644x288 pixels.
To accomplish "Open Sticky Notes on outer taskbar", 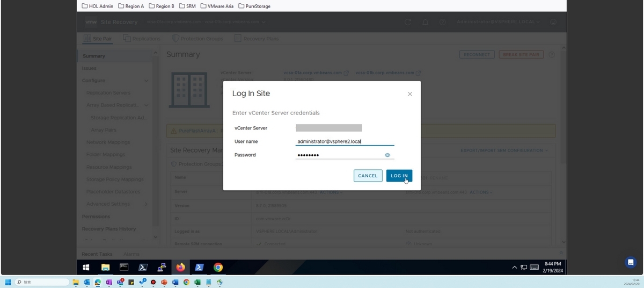I will click(131, 282).
